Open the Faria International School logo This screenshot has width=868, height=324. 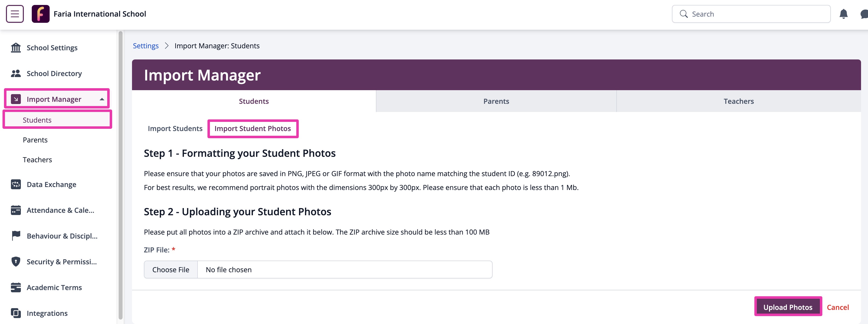(x=40, y=14)
